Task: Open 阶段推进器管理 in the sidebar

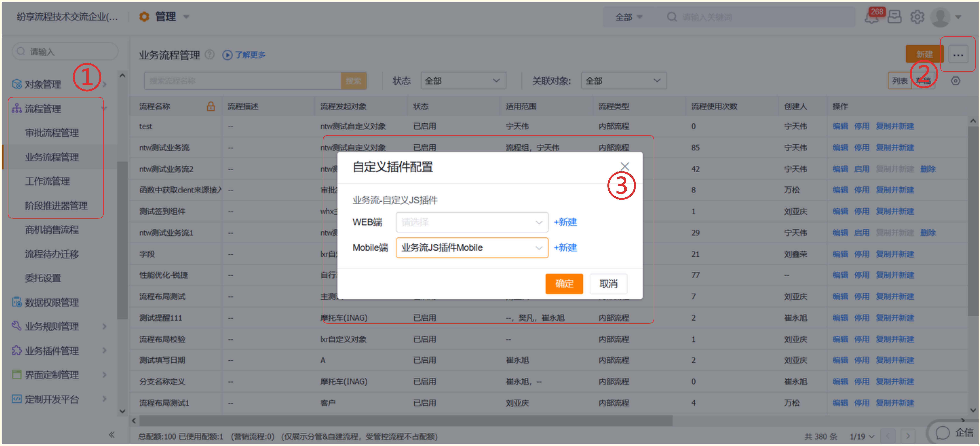Action: pyautogui.click(x=56, y=206)
